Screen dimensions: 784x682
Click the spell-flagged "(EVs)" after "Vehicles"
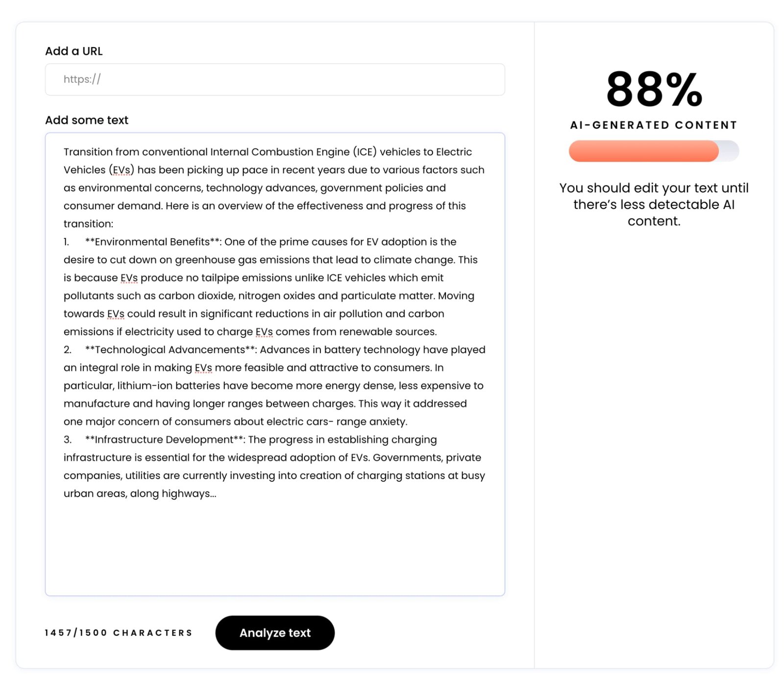[x=122, y=170]
